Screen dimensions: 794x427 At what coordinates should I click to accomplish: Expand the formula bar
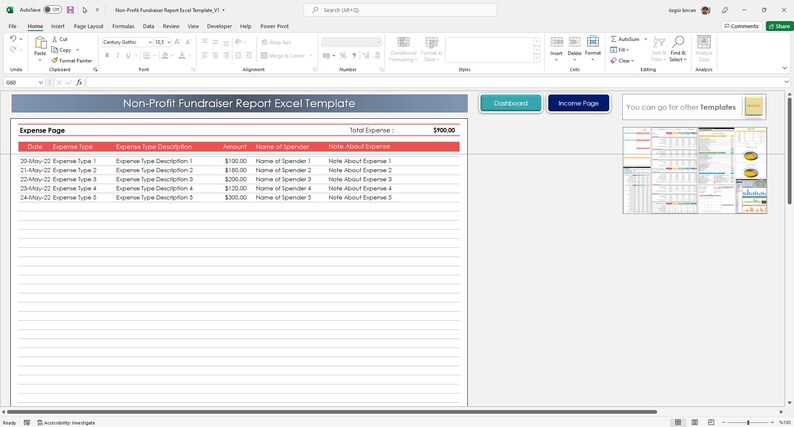point(786,82)
